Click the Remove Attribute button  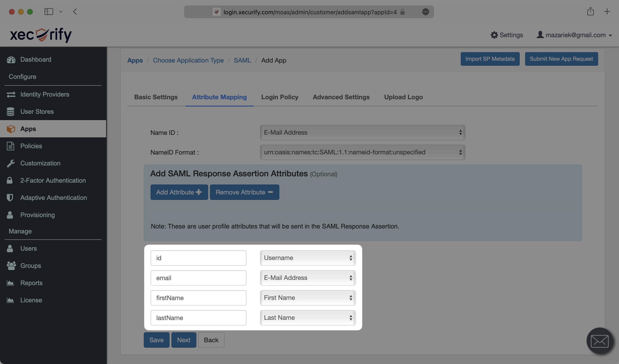(244, 192)
